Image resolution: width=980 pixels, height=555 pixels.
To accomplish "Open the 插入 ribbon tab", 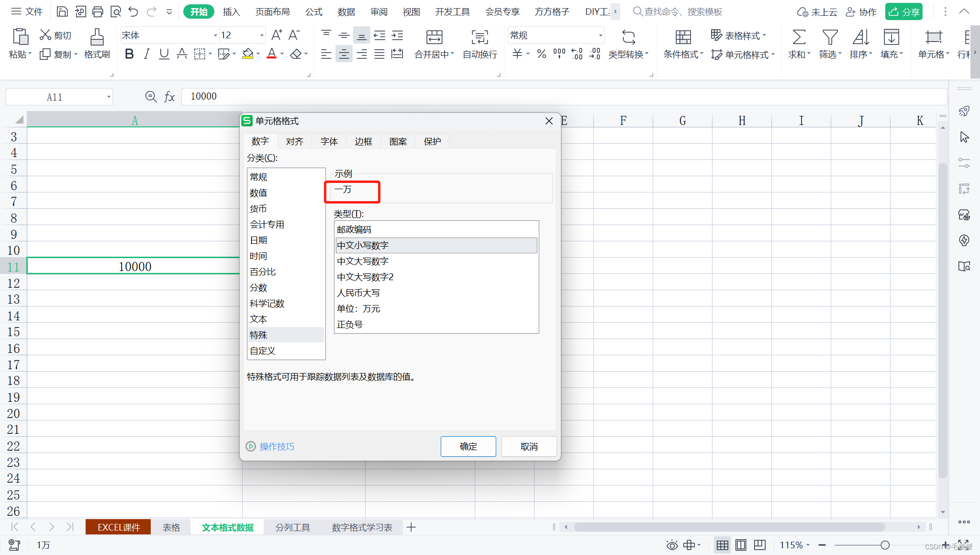I will coord(231,11).
